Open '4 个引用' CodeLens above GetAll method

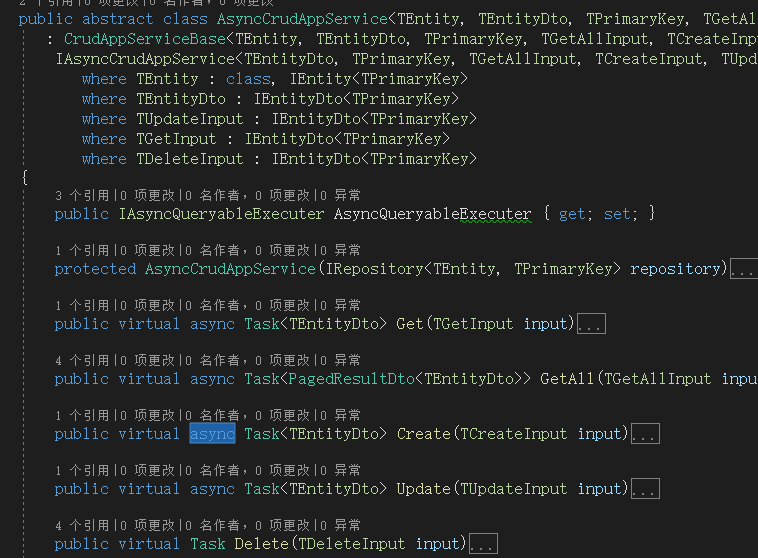click(82, 361)
